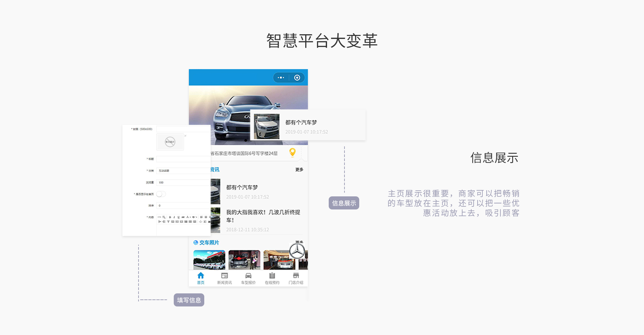Screen dimensions: 644x335
Task: Click the 浏览量 field showing 100
Action: click(x=183, y=183)
